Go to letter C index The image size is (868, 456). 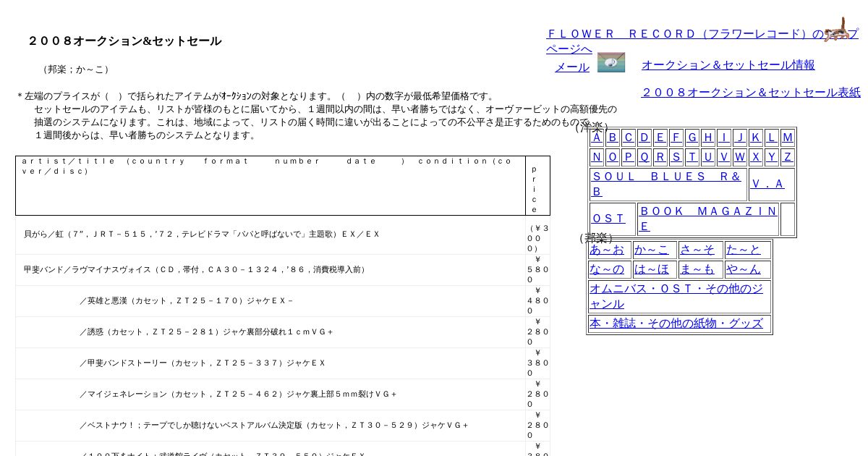(629, 138)
